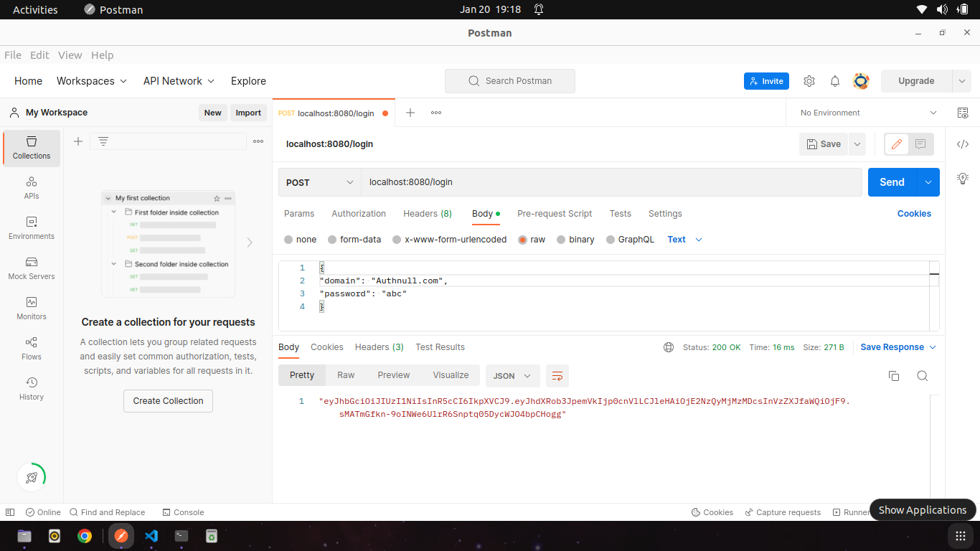Open the Mock Servers panel
Viewport: 980px width, 551px height.
(x=31, y=268)
